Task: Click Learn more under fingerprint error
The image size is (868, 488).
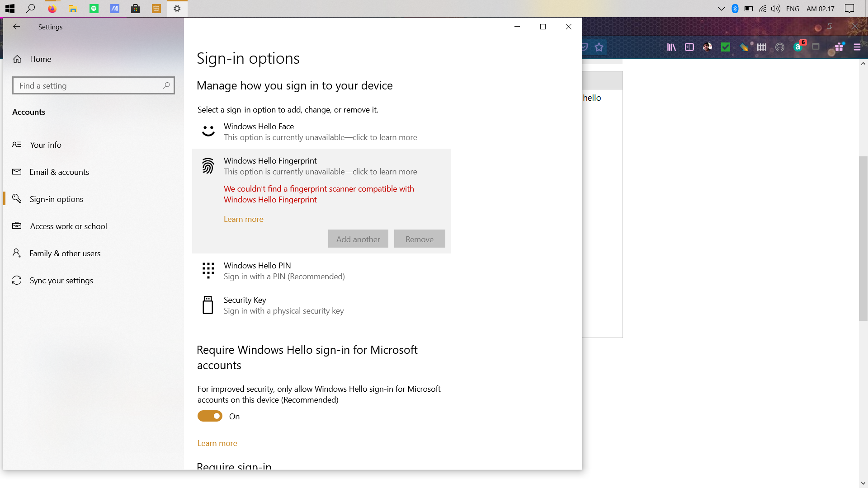Action: tap(243, 219)
